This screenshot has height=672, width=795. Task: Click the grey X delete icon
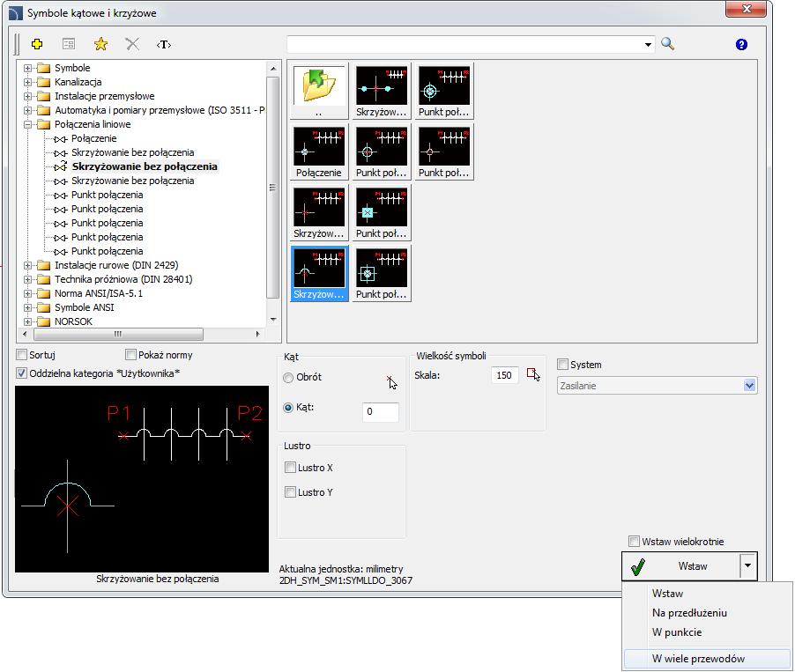132,44
